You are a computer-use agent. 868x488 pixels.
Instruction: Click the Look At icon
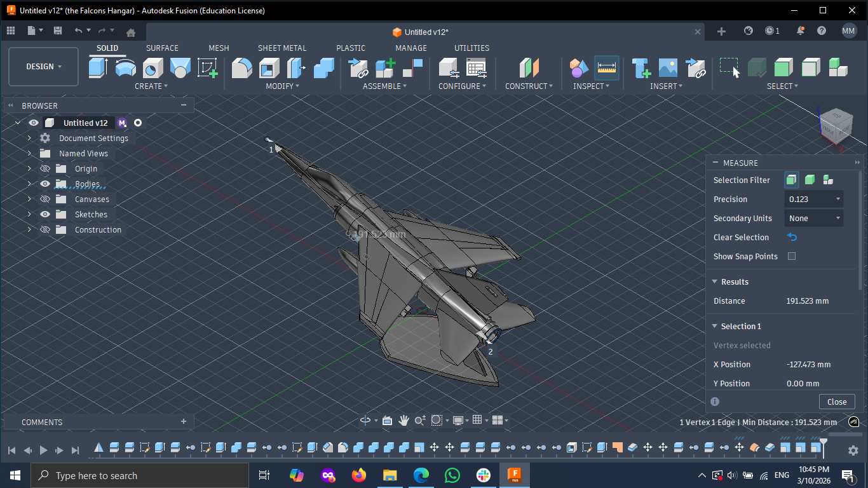tap(388, 420)
